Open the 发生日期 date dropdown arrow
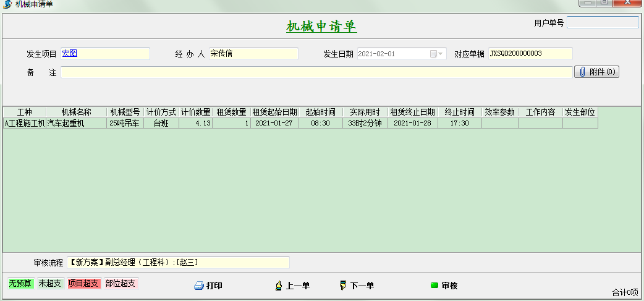This screenshot has height=301, width=644. pyautogui.click(x=441, y=54)
